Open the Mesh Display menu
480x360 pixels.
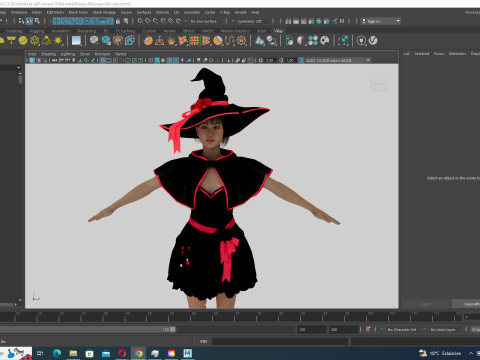[104, 12]
